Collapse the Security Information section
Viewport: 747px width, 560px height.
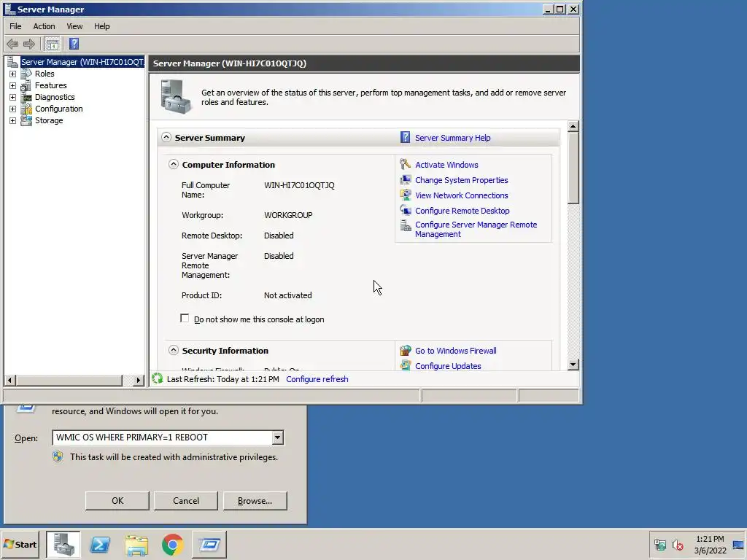[174, 351]
